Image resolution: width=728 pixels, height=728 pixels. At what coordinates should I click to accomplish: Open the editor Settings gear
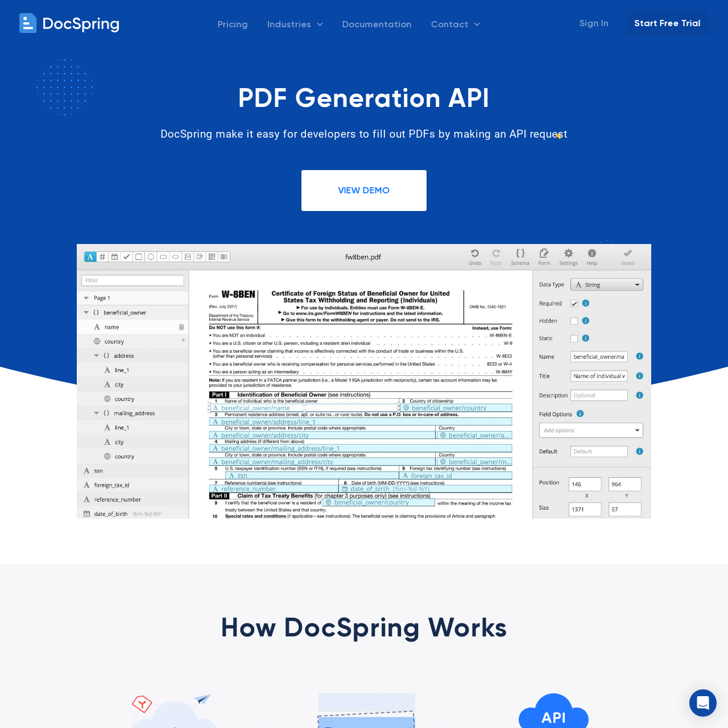[x=568, y=257]
